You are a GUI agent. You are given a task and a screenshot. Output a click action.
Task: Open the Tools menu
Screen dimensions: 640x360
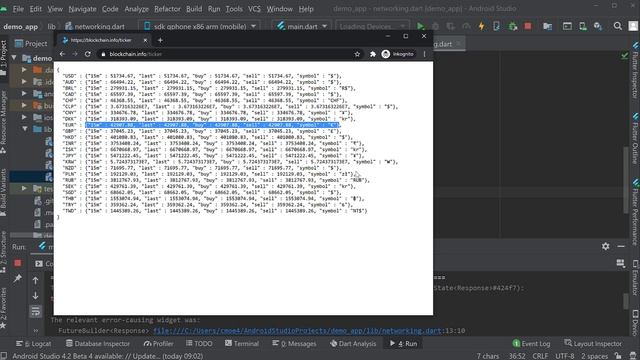click(x=234, y=9)
